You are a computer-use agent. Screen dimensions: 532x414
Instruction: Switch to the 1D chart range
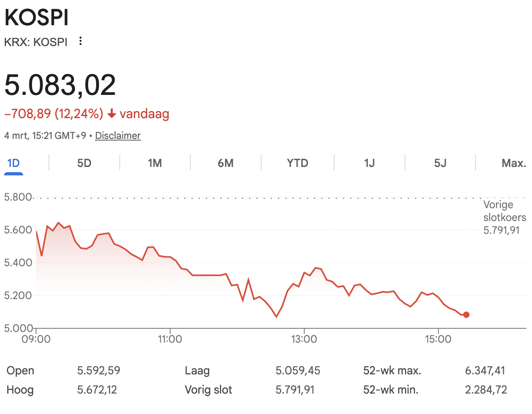tap(14, 163)
